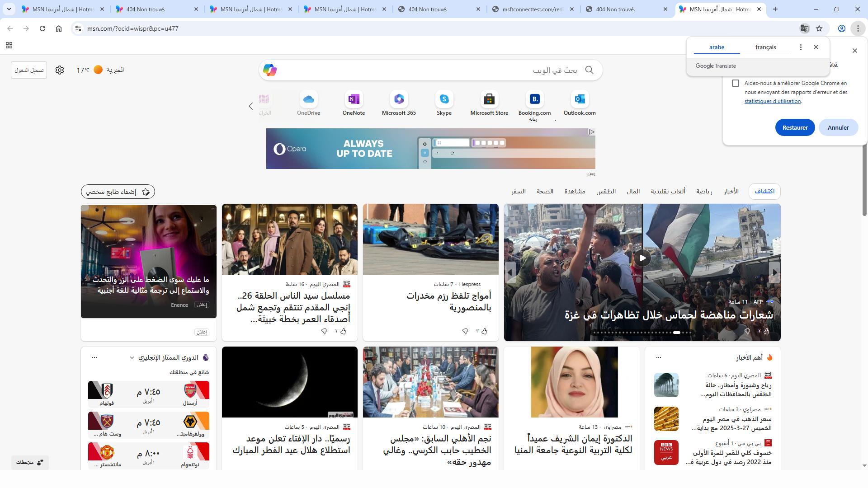Click the Restaurer button
Viewport: 868px width, 488px height.
(x=795, y=127)
